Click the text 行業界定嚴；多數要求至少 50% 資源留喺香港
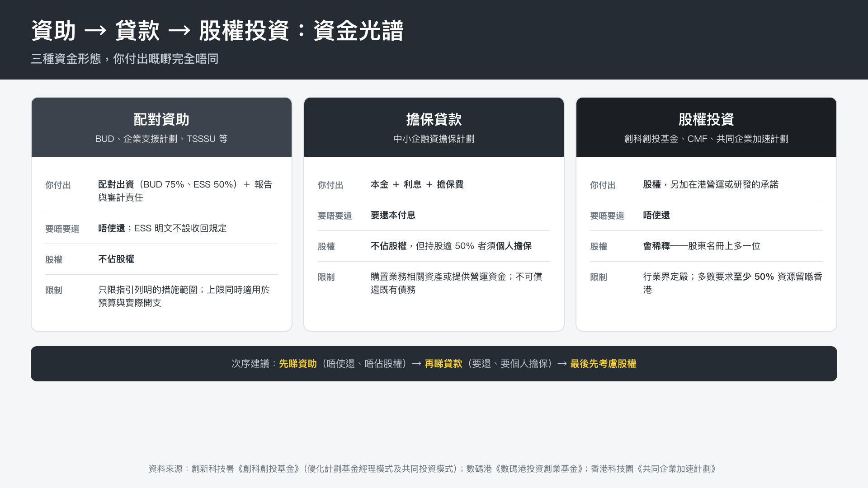Screen dimensions: 868x488 pos(733,283)
